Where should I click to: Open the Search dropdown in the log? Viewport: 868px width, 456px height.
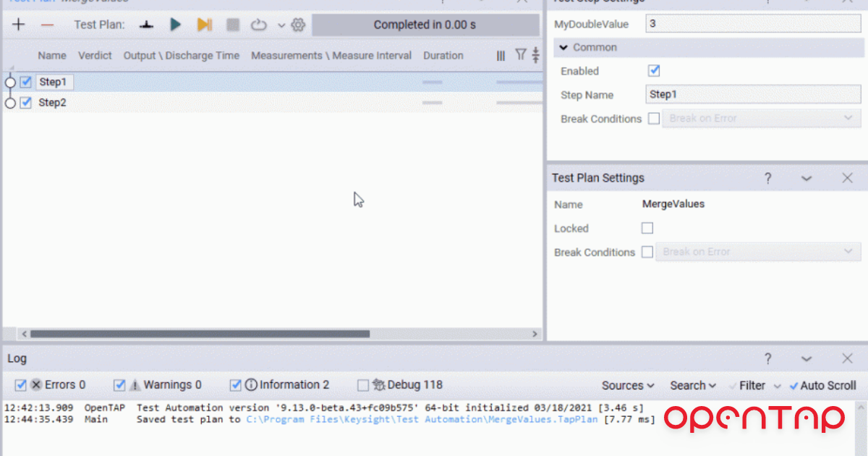[692, 385]
